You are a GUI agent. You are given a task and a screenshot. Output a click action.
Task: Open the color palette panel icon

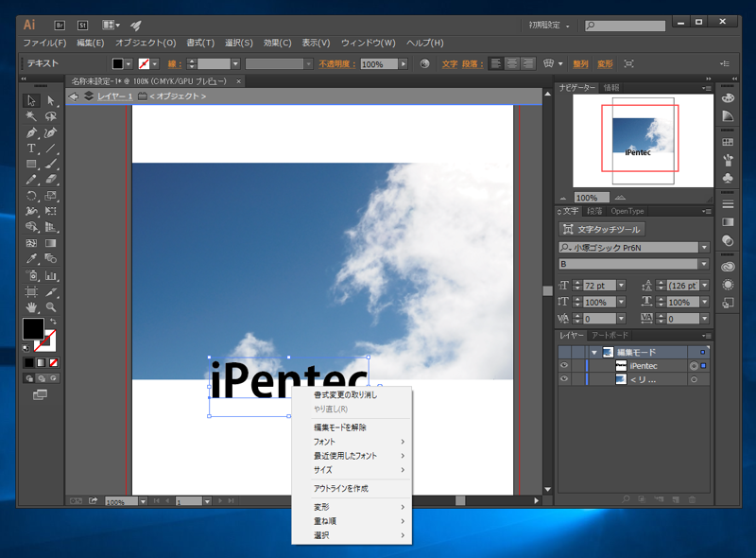728,98
